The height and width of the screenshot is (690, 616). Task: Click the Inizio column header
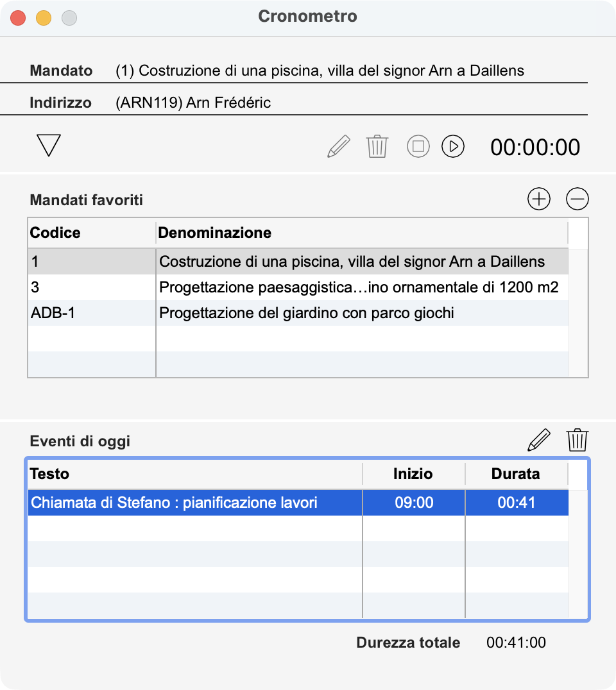413,474
